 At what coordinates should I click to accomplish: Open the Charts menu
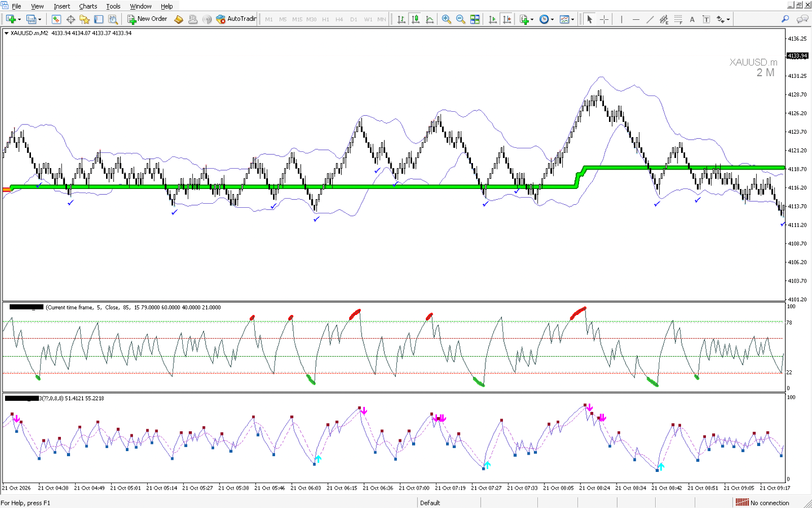[88, 6]
